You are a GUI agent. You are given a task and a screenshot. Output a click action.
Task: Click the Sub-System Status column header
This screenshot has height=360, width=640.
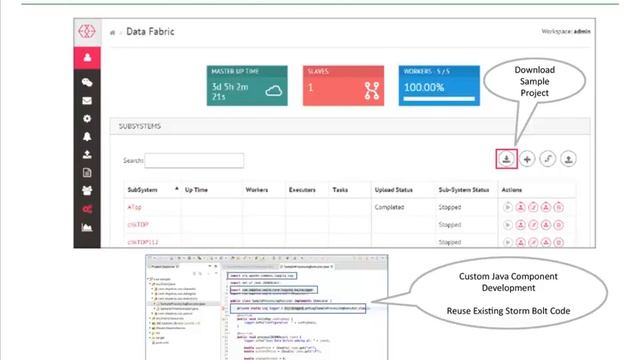click(464, 190)
